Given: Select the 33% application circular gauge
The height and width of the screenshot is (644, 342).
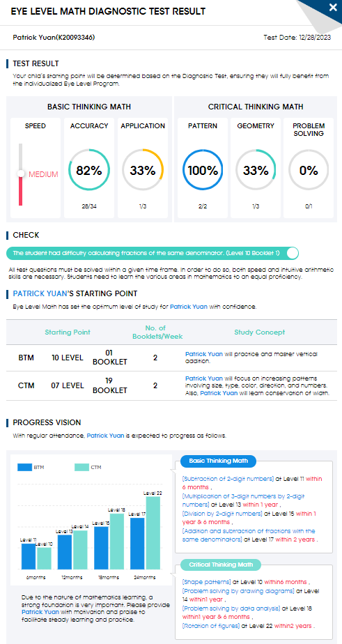Looking at the screenshot, I should point(143,171).
